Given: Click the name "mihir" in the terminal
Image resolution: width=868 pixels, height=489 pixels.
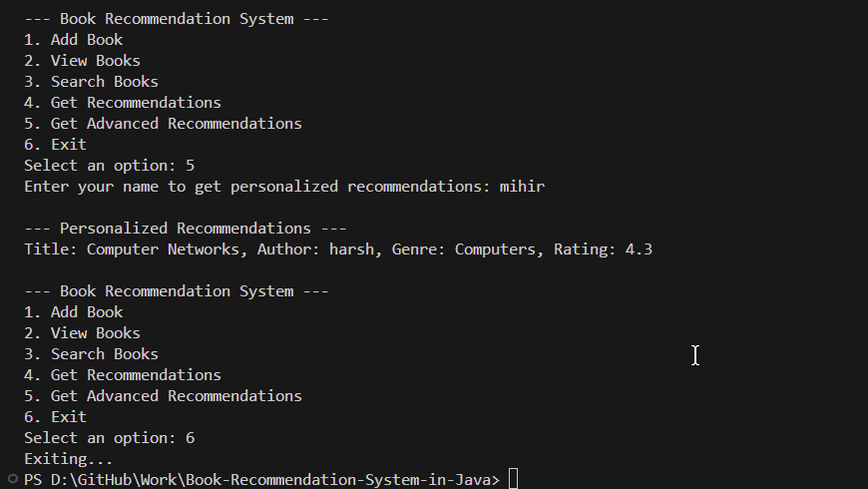Looking at the screenshot, I should (x=522, y=187).
